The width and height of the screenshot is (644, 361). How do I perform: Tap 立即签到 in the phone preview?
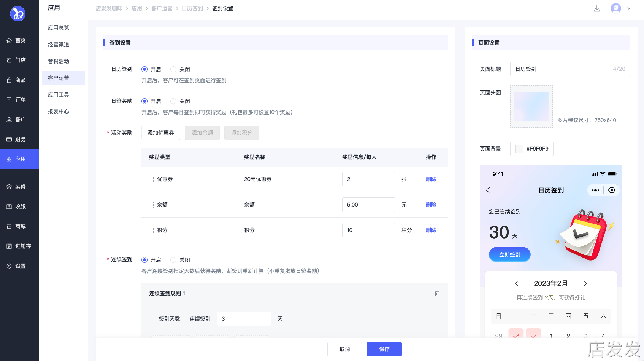(x=510, y=255)
